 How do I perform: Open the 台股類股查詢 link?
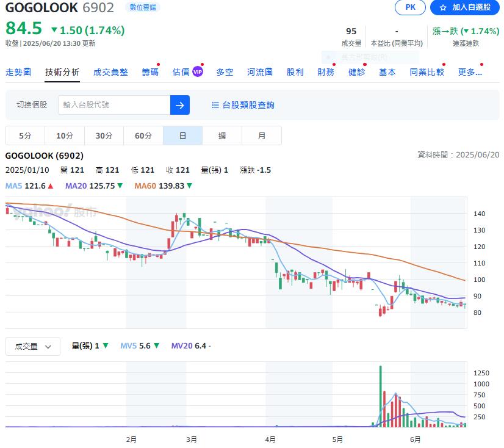pos(248,105)
